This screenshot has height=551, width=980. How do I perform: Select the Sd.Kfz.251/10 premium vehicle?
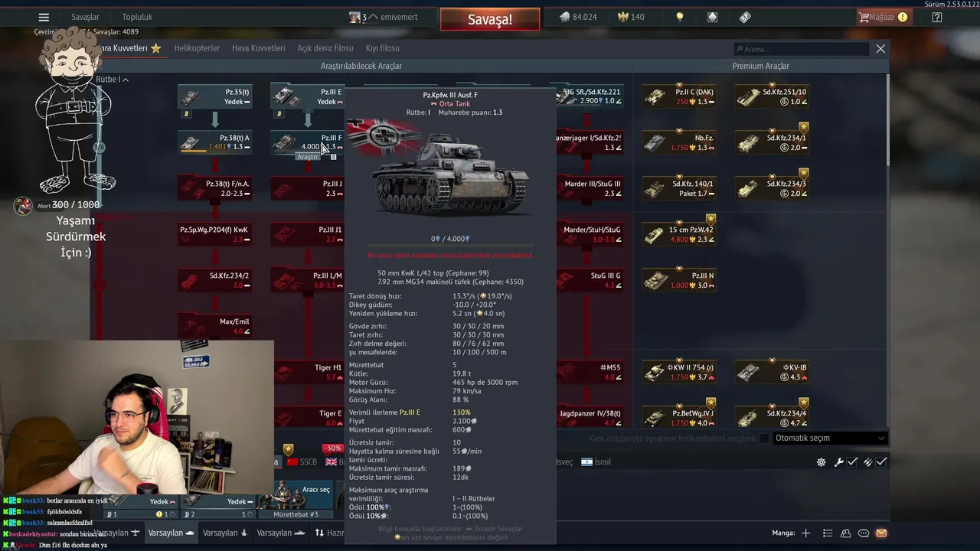pos(772,96)
